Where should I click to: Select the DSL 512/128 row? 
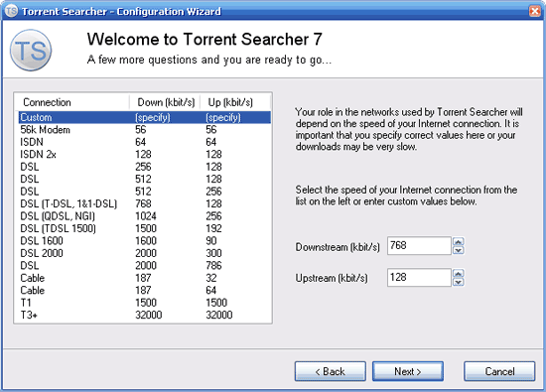coord(145,179)
